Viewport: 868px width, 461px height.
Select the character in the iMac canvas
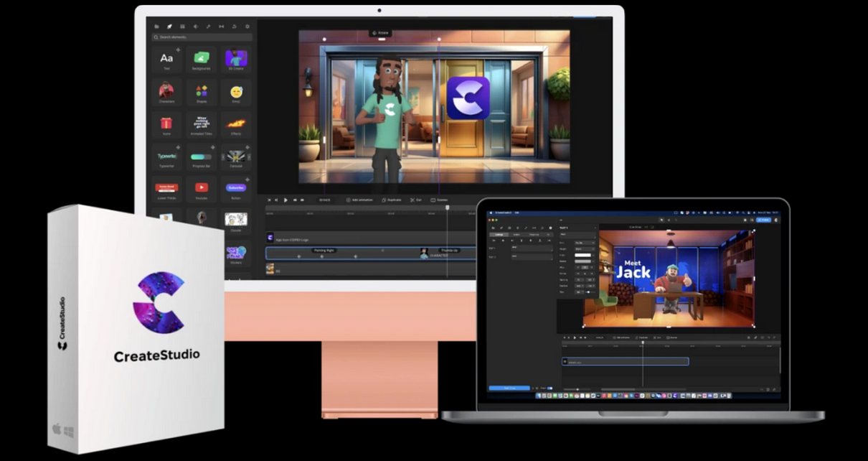coord(388,118)
